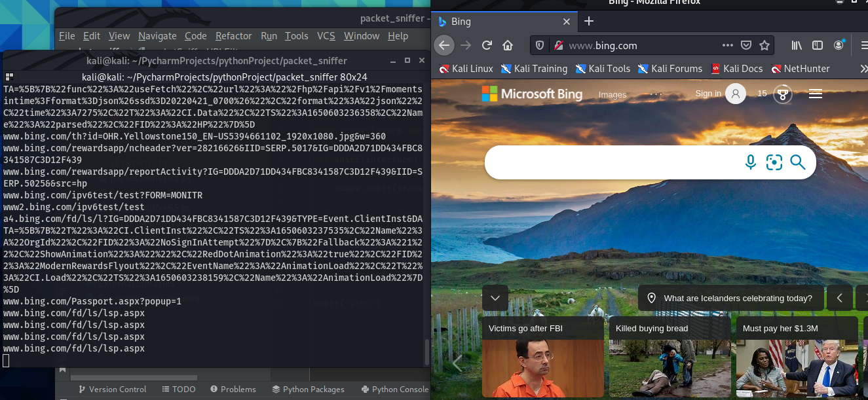This screenshot has width=868, height=400.
Task: Open PyCharm View menu
Action: [119, 36]
